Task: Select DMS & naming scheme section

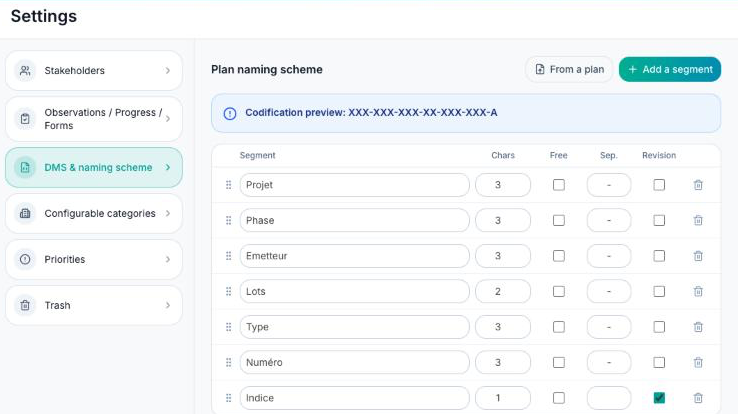Action: point(94,167)
